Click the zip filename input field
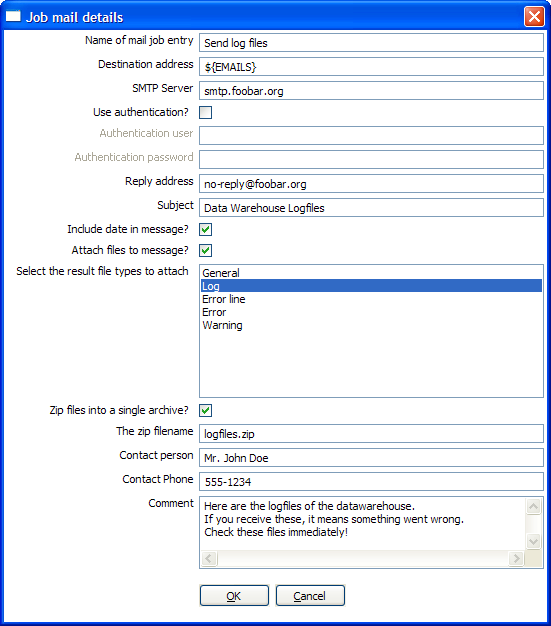The width and height of the screenshot is (551, 626). tap(371, 434)
